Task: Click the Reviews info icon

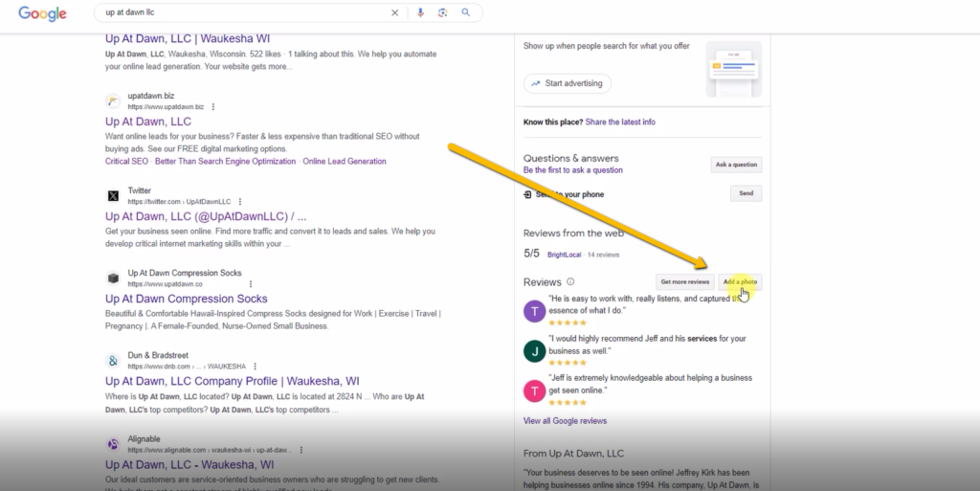Action: [x=570, y=281]
